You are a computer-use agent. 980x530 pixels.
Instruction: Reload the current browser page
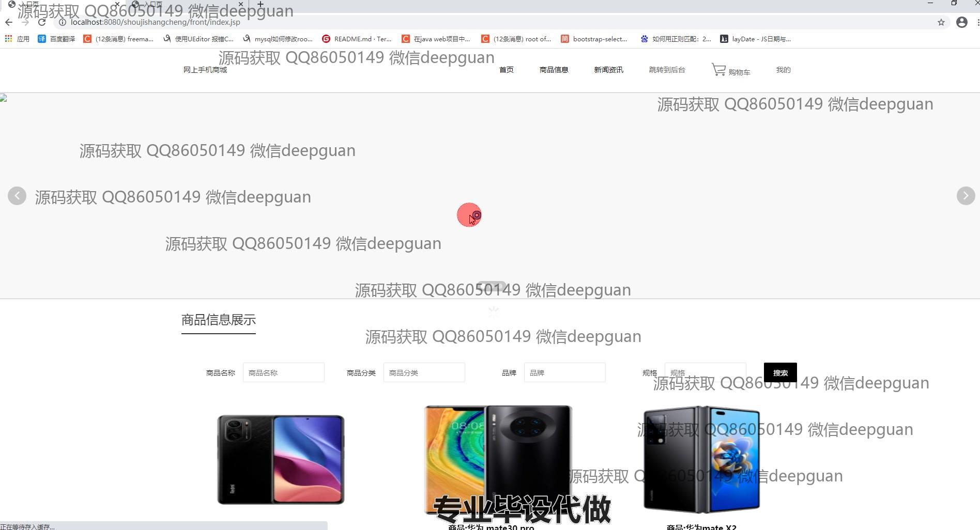tap(42, 22)
